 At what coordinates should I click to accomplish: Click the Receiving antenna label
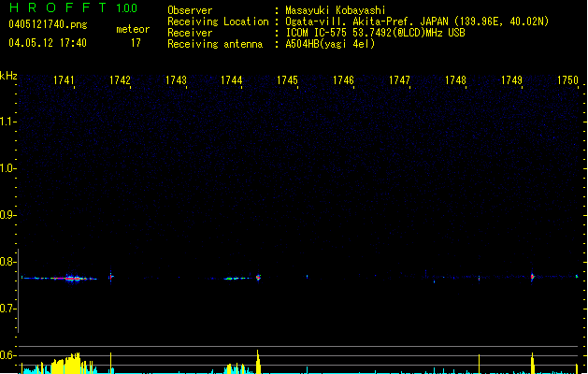pyautogui.click(x=215, y=44)
